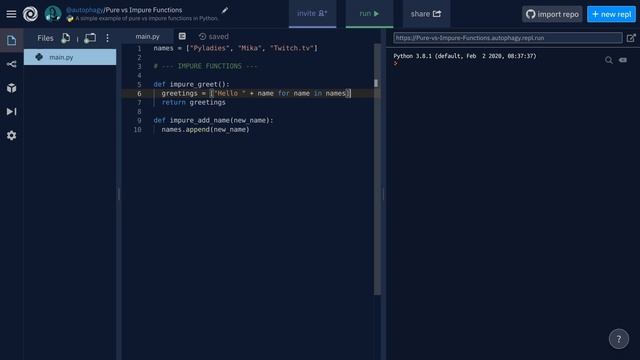Click 'def impure_greet():' line
The width and height of the screenshot is (640, 360).
191,84
